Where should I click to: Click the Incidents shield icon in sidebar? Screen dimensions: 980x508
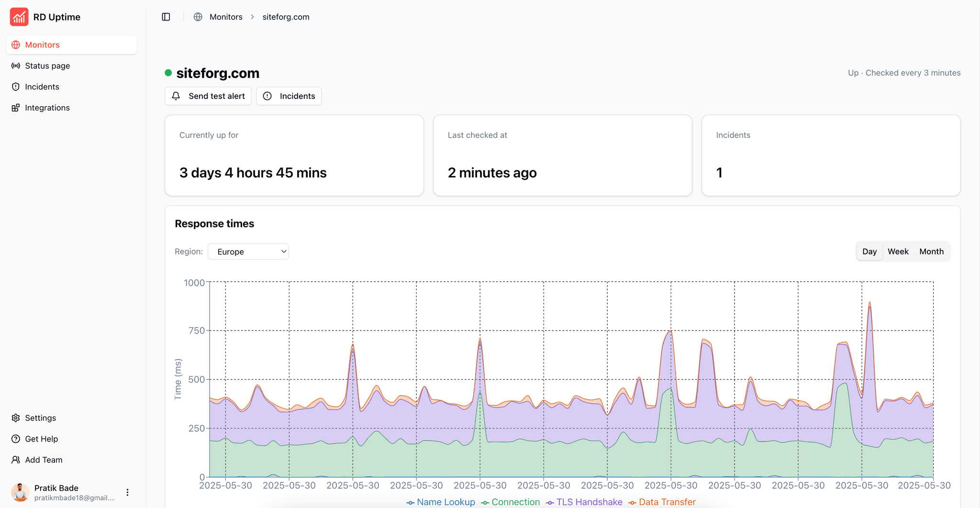click(x=16, y=87)
